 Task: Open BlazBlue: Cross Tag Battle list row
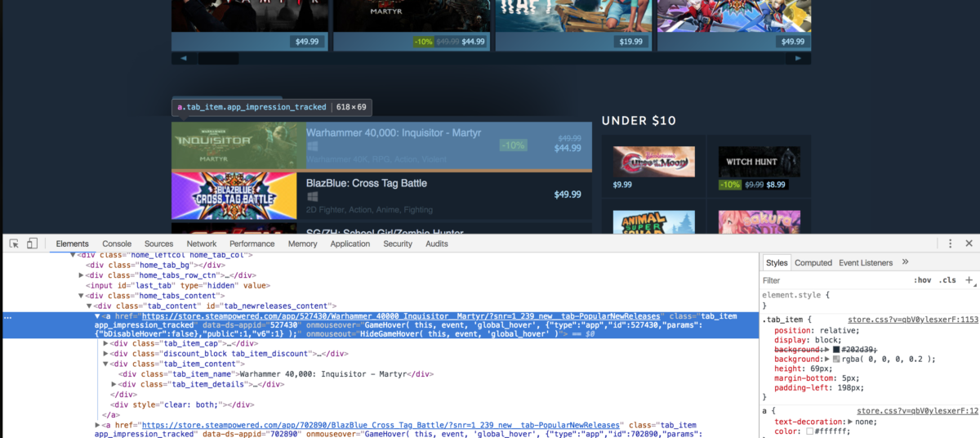[x=381, y=196]
